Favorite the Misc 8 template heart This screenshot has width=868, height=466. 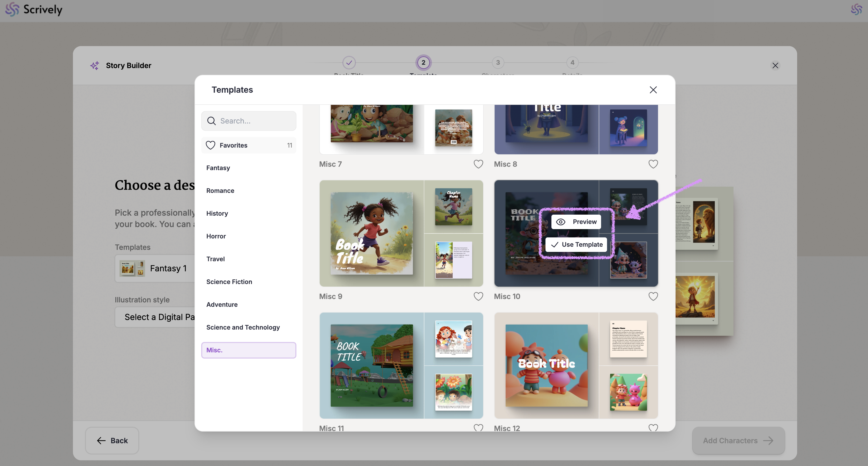(x=653, y=164)
